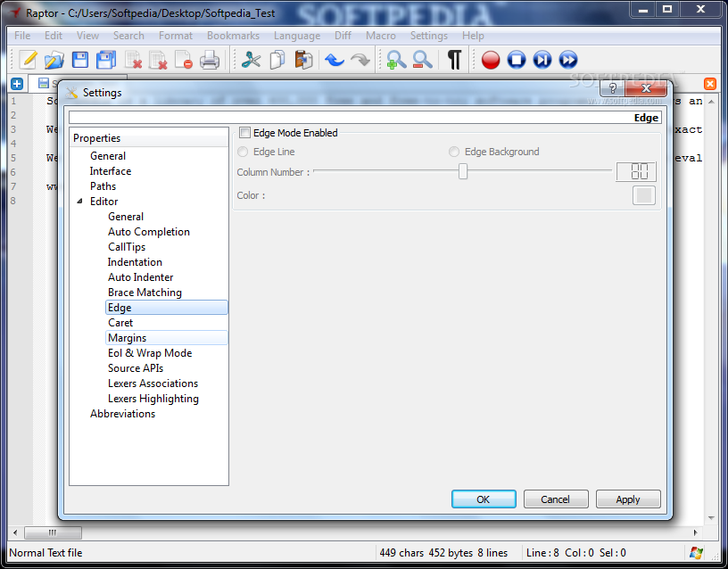
Task: Select the Edge Line radio button
Action: (243, 152)
